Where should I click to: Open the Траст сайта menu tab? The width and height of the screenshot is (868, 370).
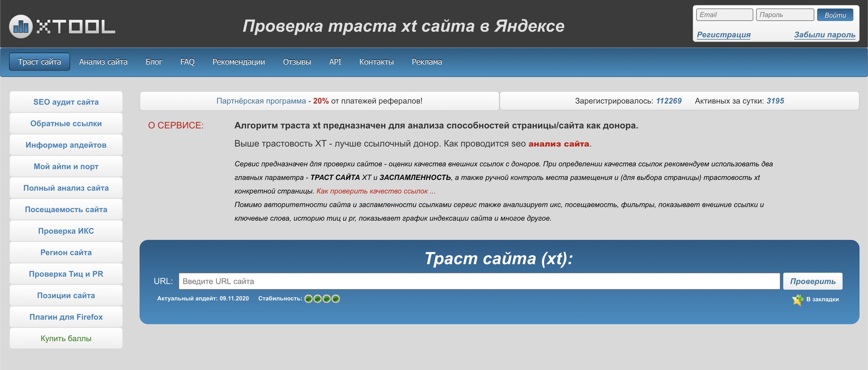39,62
